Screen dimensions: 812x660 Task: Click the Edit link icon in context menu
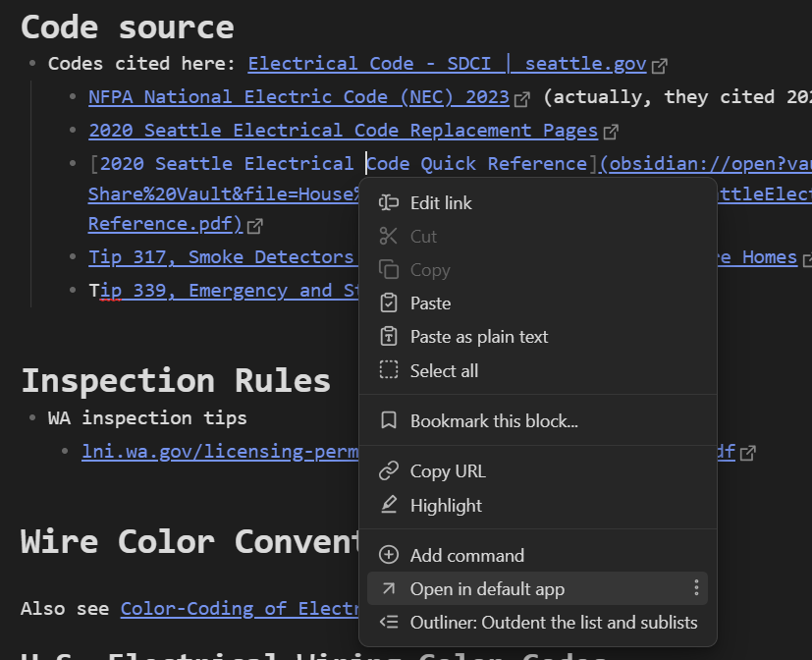(389, 203)
